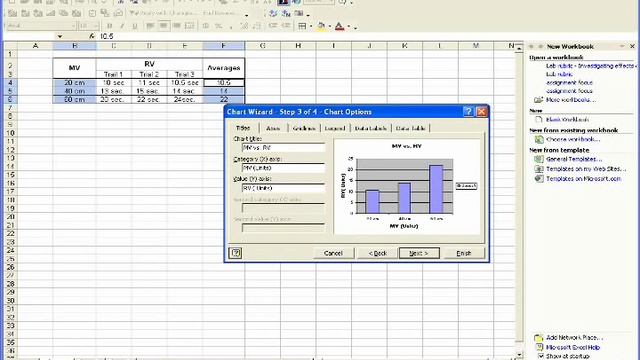Viewport: 640px width, 360px height.
Task: Click the Font Color red A swatch
Action: 340,26
